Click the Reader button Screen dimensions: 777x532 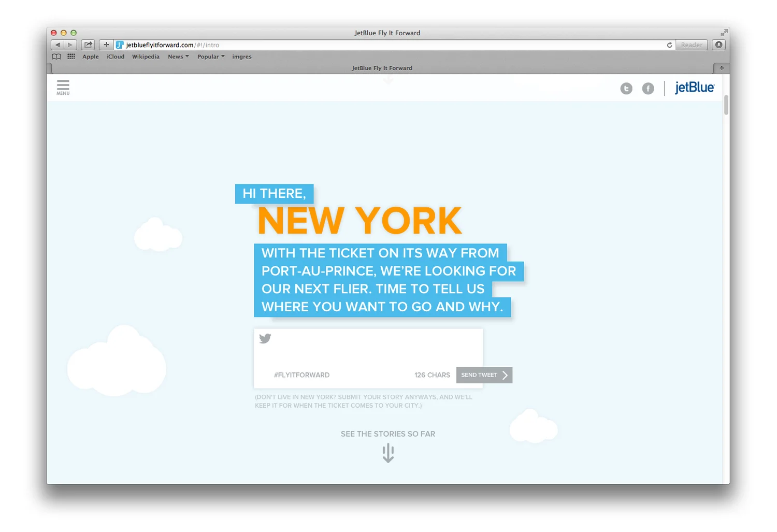(692, 45)
